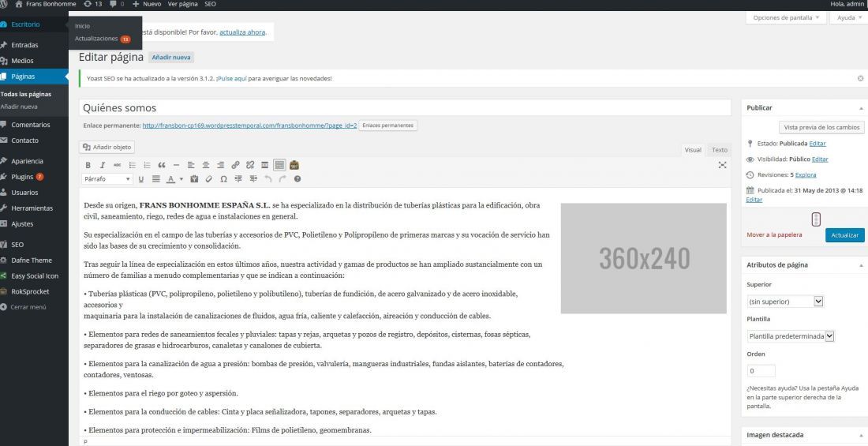This screenshot has height=446, width=868.
Task: Insert Read More tag
Action: click(264, 165)
